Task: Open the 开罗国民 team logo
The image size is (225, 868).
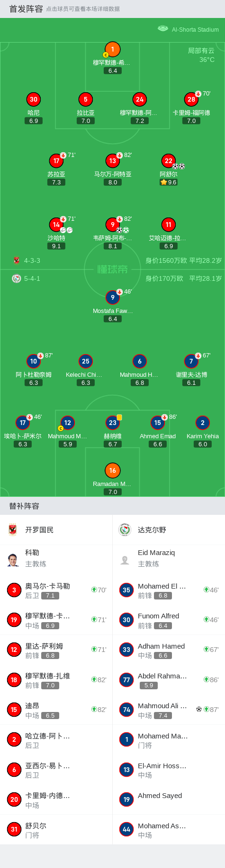Action: [13, 530]
